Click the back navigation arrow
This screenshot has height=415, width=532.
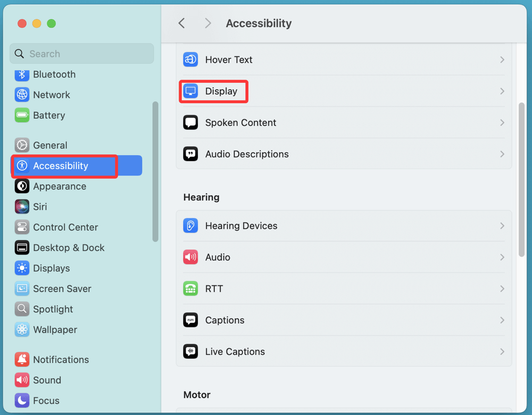(x=181, y=23)
